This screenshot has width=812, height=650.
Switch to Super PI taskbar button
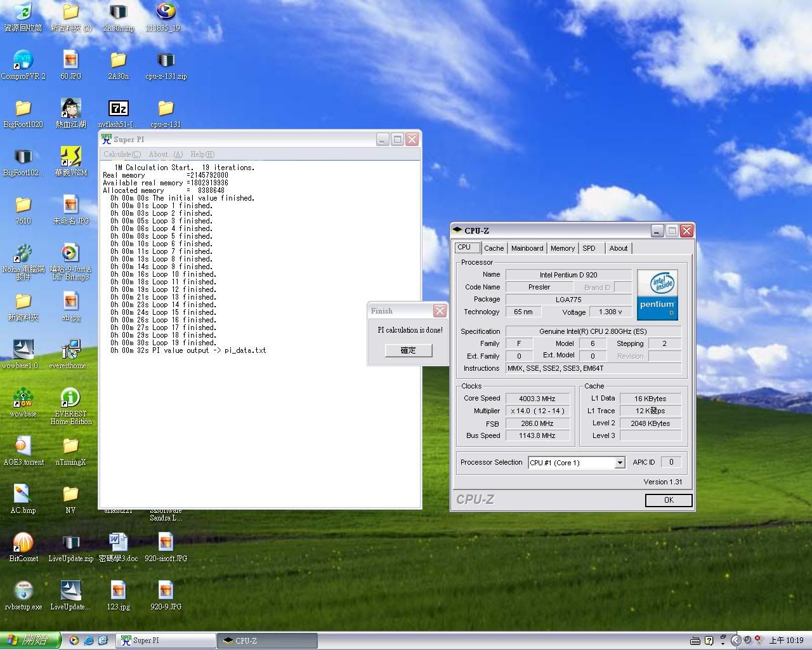click(x=166, y=640)
